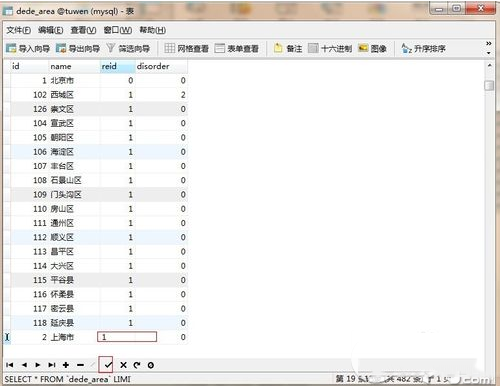The image size is (500, 387).
Task: Select the 昌平区 name cell
Action: [x=75, y=252]
